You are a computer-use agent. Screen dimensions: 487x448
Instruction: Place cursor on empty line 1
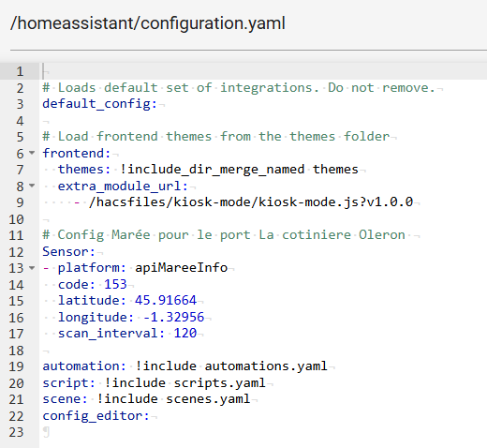click(x=262, y=71)
